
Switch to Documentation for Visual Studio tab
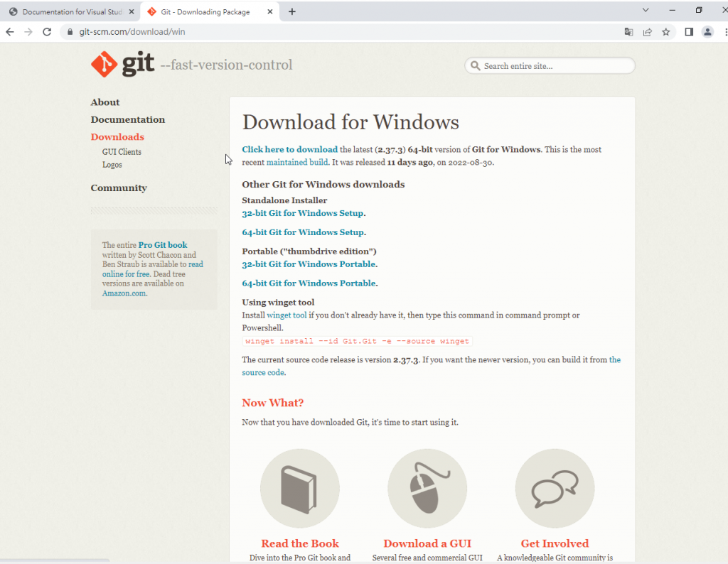coord(70,11)
